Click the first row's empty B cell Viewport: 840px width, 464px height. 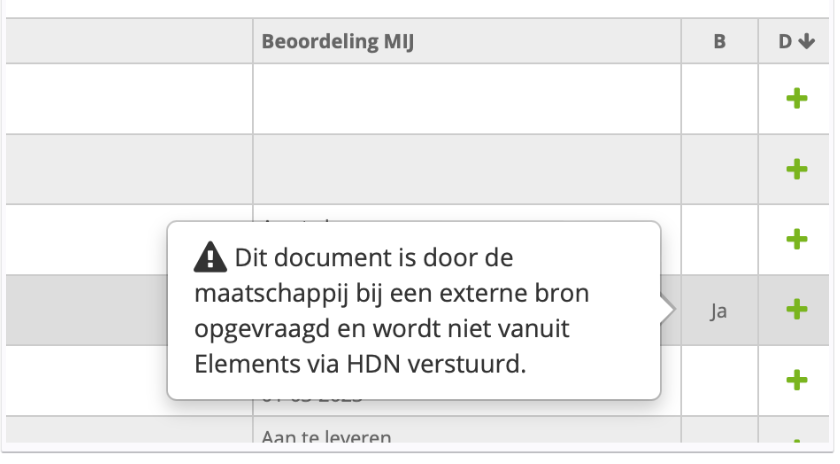[x=719, y=100]
